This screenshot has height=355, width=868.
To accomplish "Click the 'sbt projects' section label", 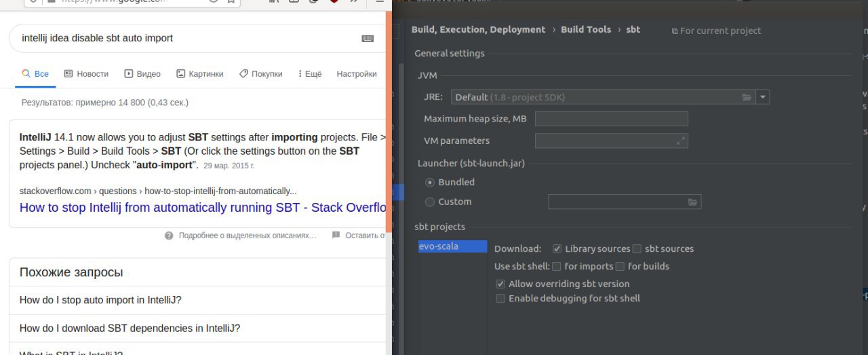I will coord(440,227).
